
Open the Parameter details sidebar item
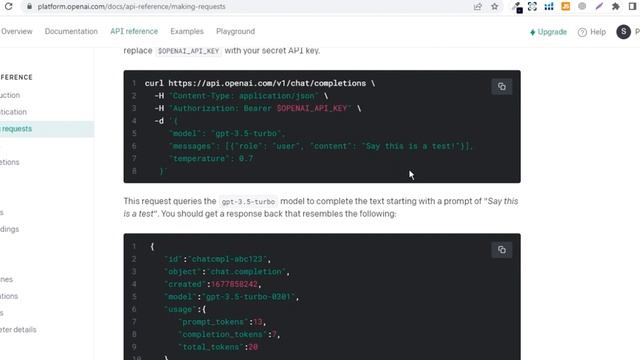[18, 329]
